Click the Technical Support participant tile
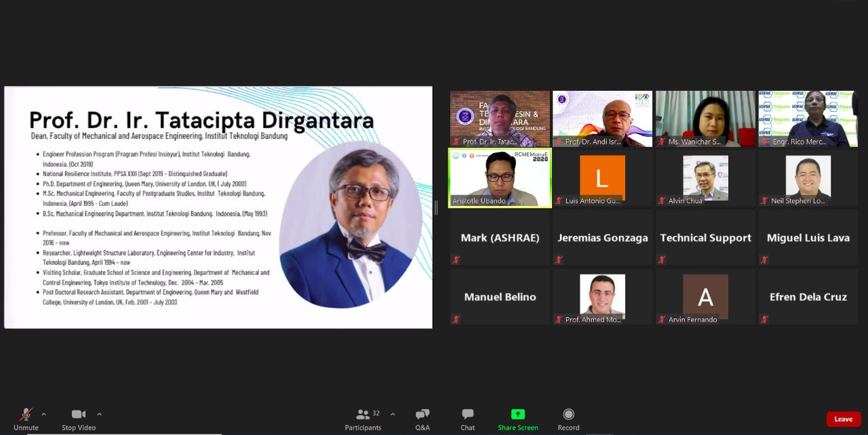 click(705, 238)
